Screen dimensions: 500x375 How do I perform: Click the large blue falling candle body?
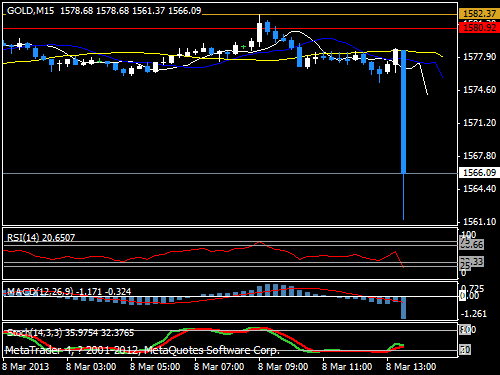coord(403,112)
